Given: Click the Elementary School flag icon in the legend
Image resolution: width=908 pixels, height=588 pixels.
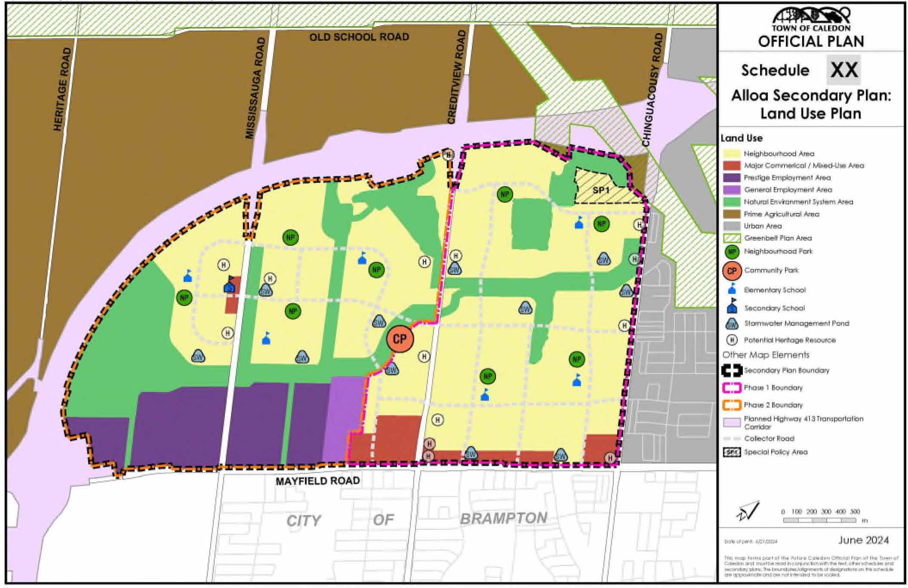Looking at the screenshot, I should 732,289.
